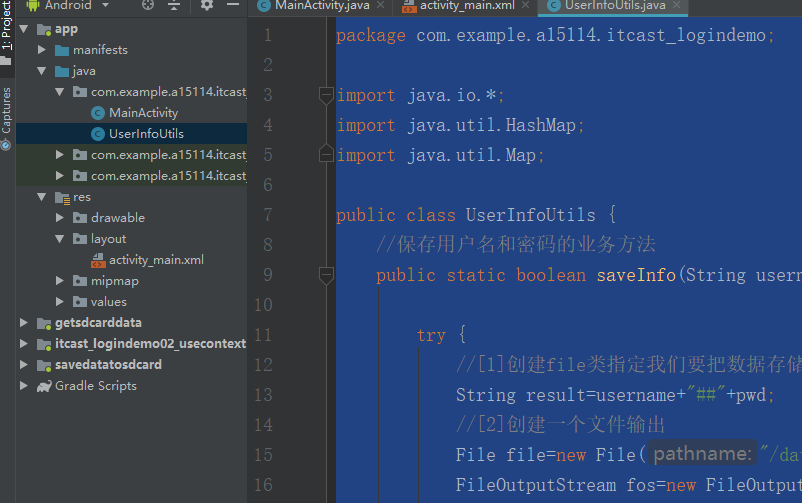Expand the getsdcarddata module

tap(24, 322)
